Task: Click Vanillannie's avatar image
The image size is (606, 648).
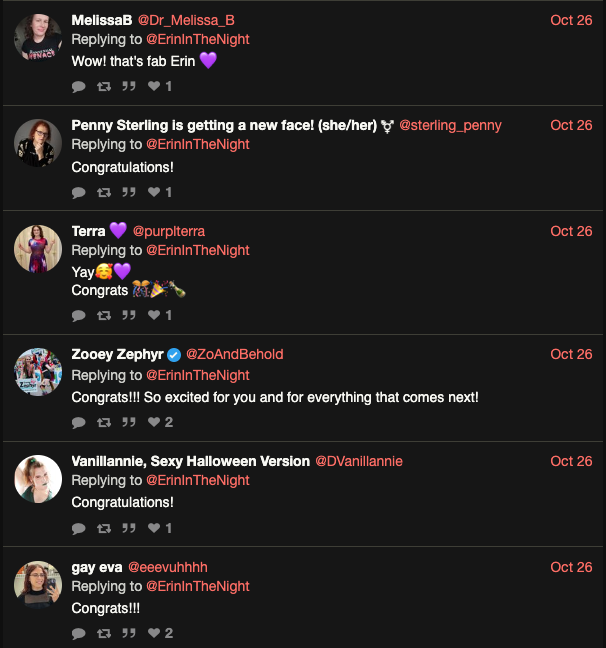Action: pos(38,479)
